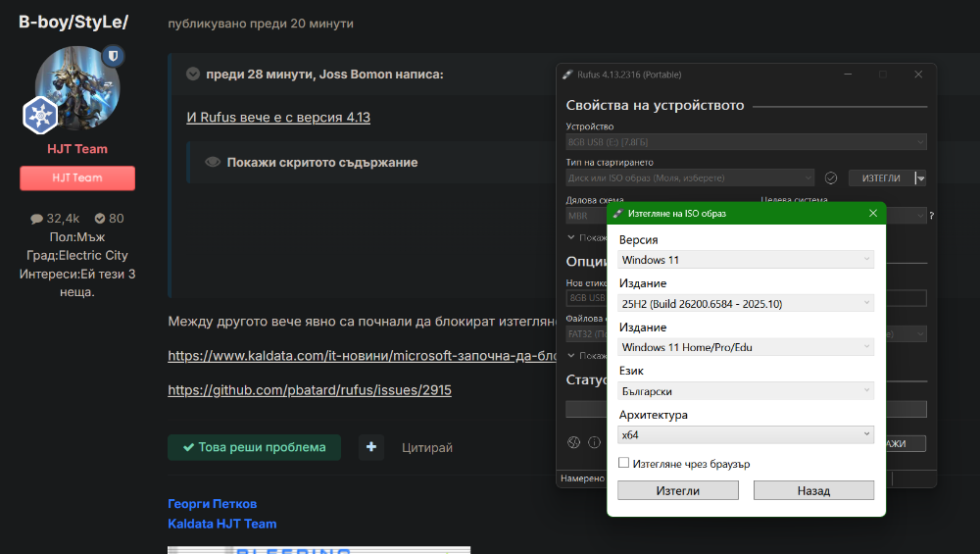Expand advanced drive properties chevron in Rufus

click(x=571, y=237)
